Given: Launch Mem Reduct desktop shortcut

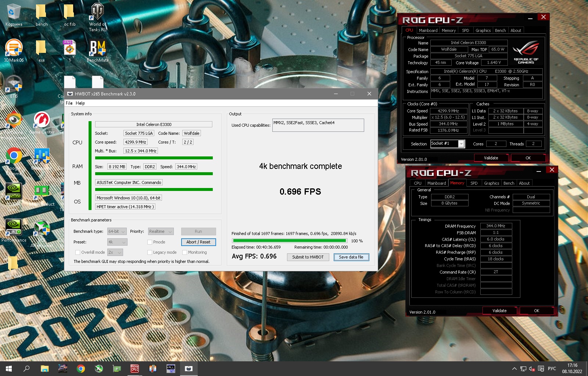Looking at the screenshot, I should (x=42, y=195).
